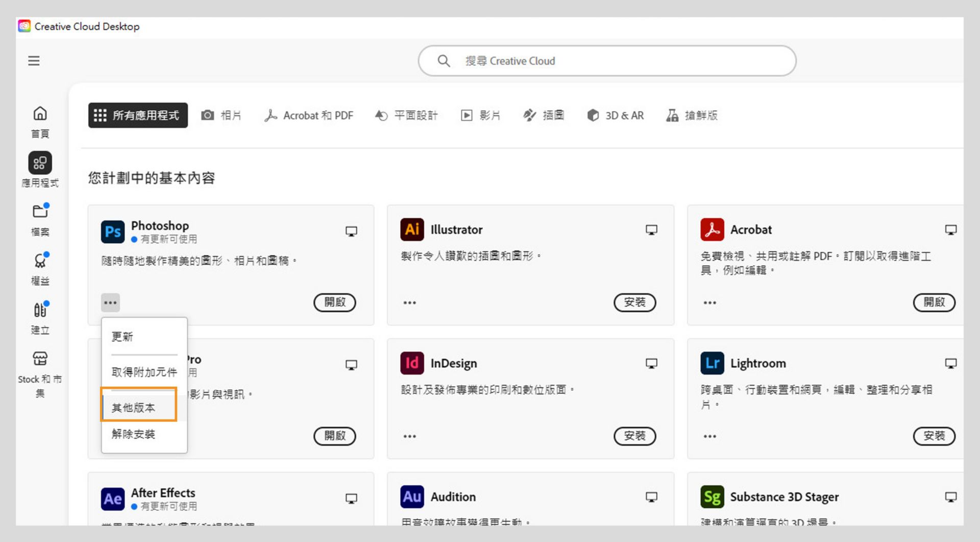Image resolution: width=980 pixels, height=542 pixels.
Task: Focus the 搜尋 Creative Cloud search field
Action: click(x=607, y=61)
